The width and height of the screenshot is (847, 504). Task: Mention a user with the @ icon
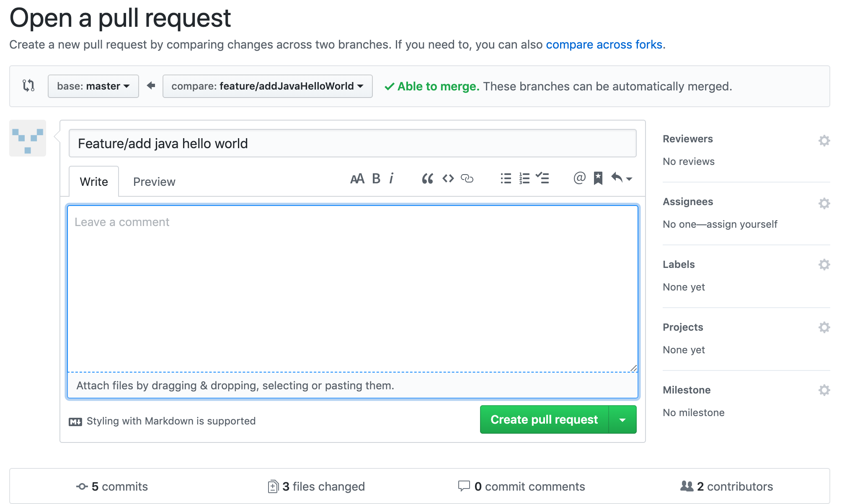click(x=579, y=178)
